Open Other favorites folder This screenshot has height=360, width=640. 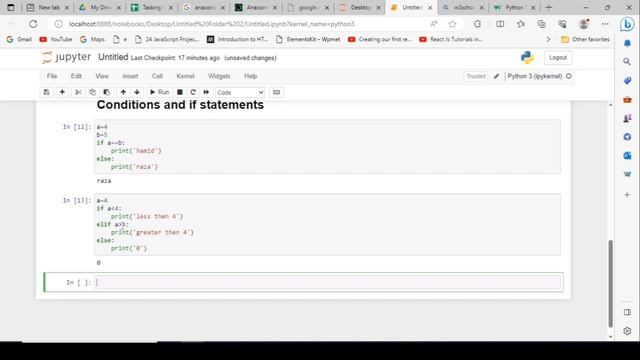click(585, 40)
